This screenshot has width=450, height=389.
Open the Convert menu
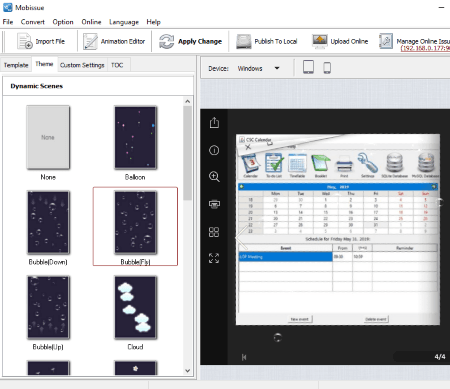point(32,22)
